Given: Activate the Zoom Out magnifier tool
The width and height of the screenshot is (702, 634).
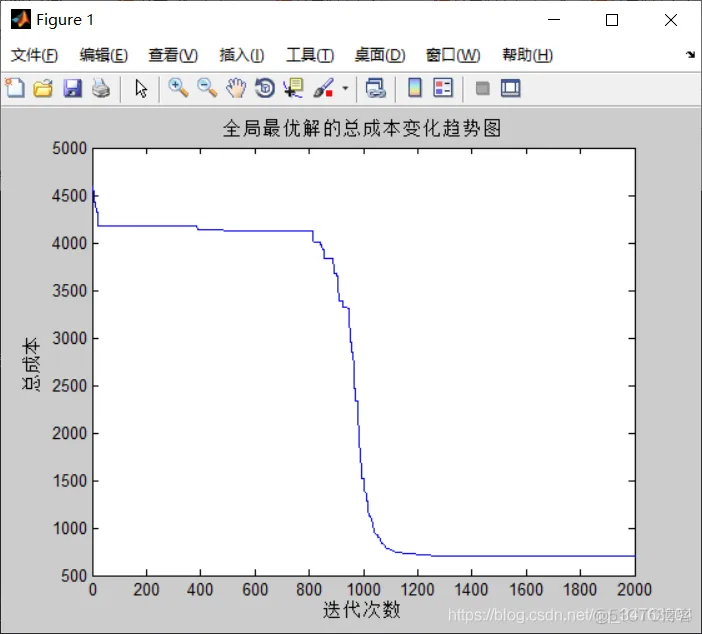Looking at the screenshot, I should click(x=207, y=88).
